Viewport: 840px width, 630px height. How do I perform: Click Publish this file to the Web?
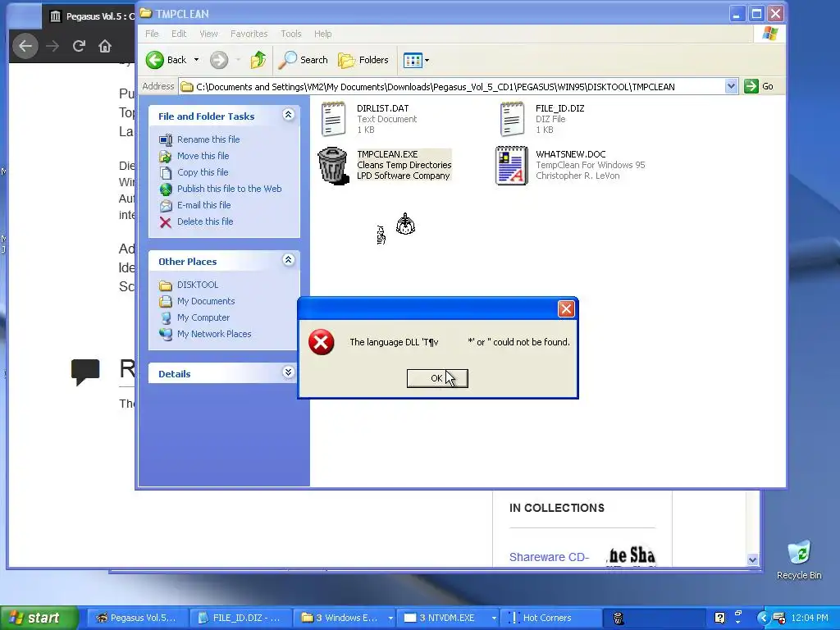click(230, 189)
